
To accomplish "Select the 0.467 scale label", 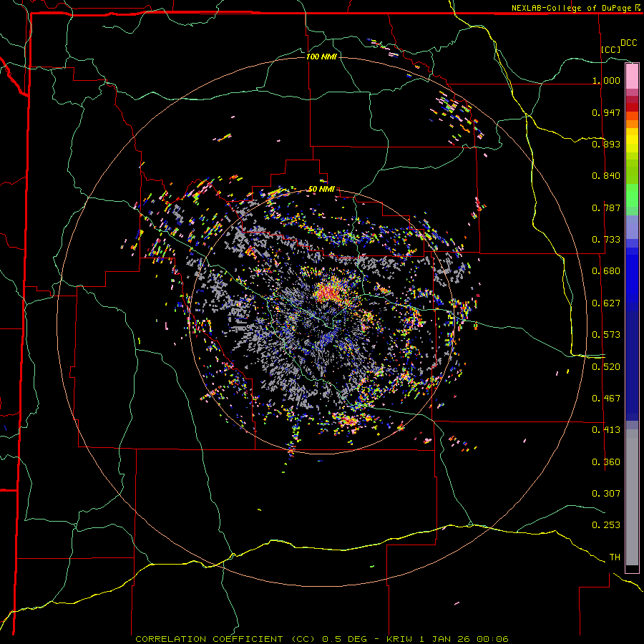I will (x=606, y=399).
